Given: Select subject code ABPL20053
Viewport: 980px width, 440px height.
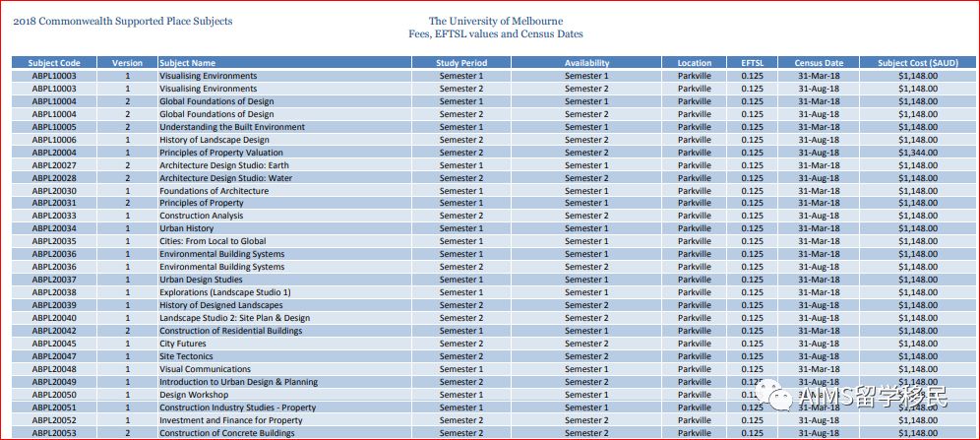Looking at the screenshot, I should pyautogui.click(x=54, y=433).
